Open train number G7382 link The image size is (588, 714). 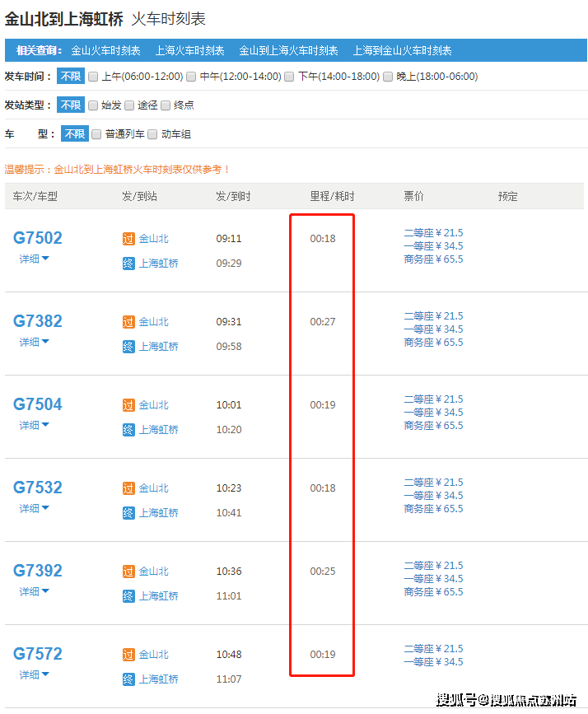38,321
